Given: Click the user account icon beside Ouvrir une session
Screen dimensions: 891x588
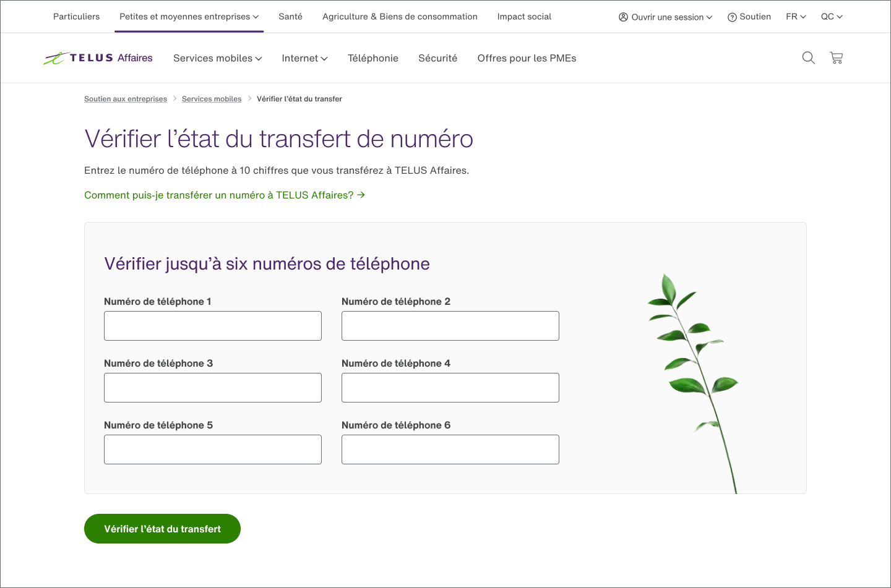Looking at the screenshot, I should [623, 17].
